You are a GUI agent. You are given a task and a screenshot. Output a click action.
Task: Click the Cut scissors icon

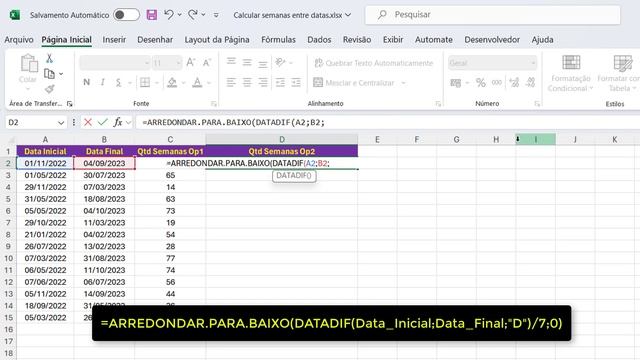click(49, 59)
